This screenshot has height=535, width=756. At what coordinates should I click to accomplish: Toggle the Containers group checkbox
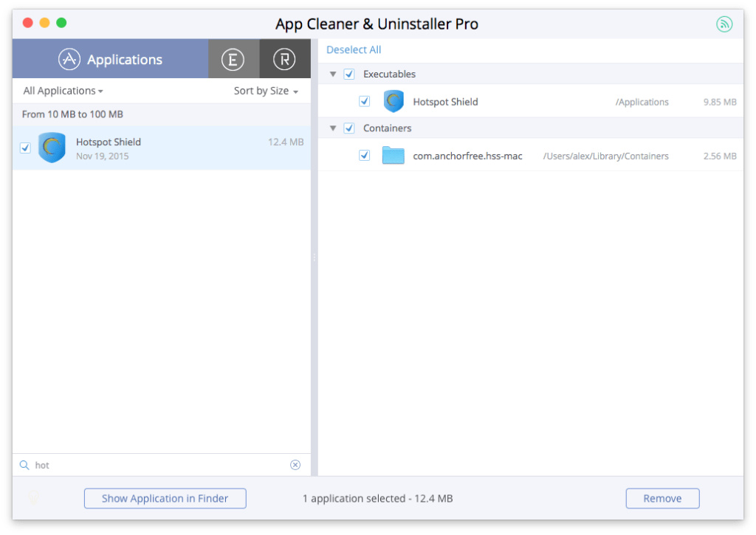click(349, 128)
